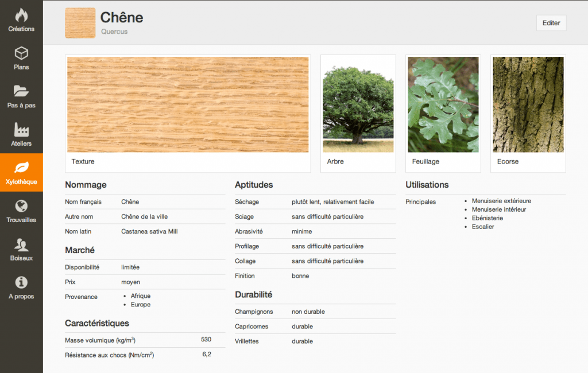
Task: Select the Abrasivité value minime
Action: pos(302,232)
